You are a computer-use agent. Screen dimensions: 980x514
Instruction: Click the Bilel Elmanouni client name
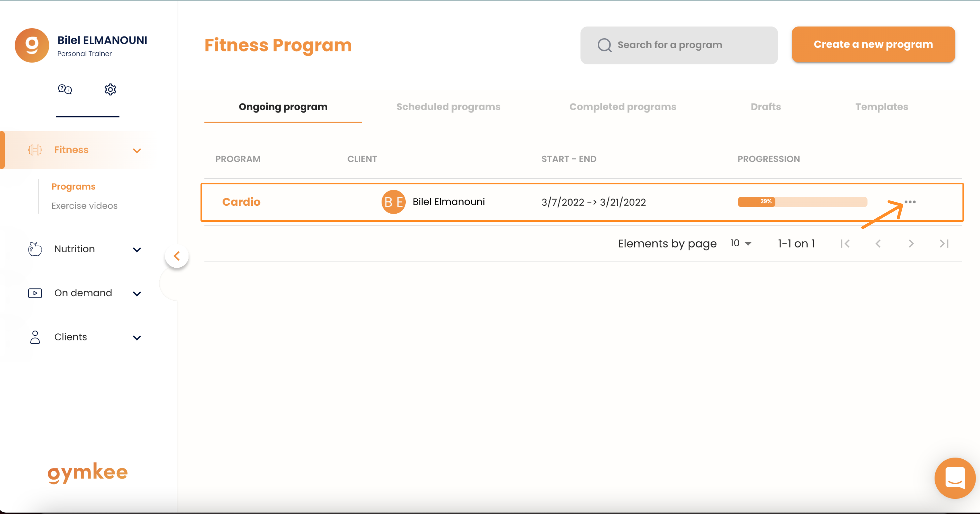point(449,202)
